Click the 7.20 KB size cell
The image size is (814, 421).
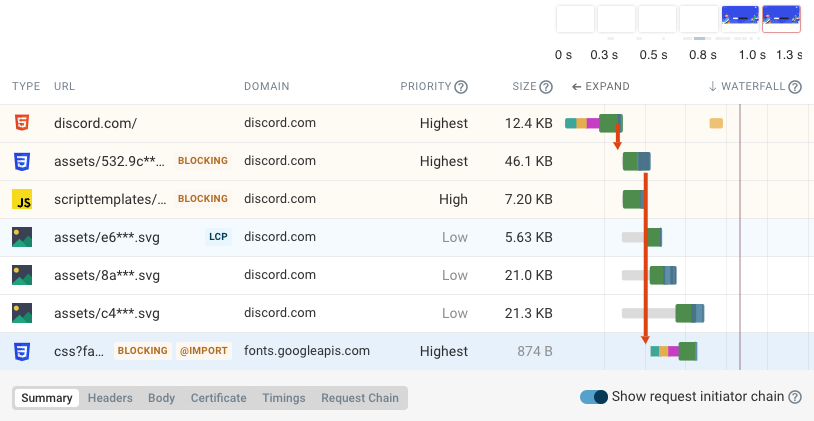(528, 199)
